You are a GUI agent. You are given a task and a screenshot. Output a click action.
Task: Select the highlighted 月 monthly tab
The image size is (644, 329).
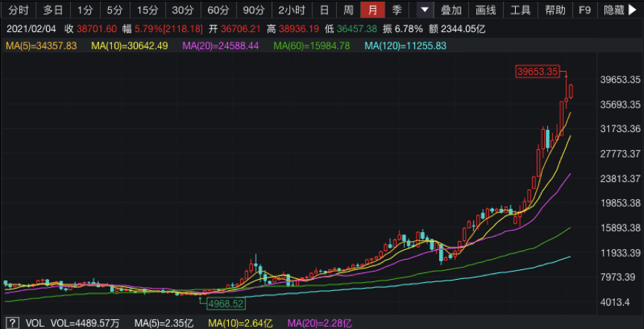373,10
